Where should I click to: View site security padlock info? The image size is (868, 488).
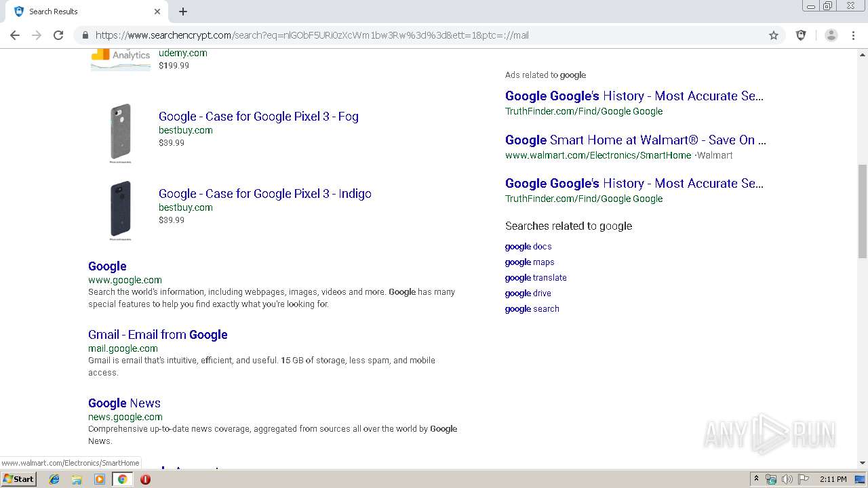(x=85, y=35)
